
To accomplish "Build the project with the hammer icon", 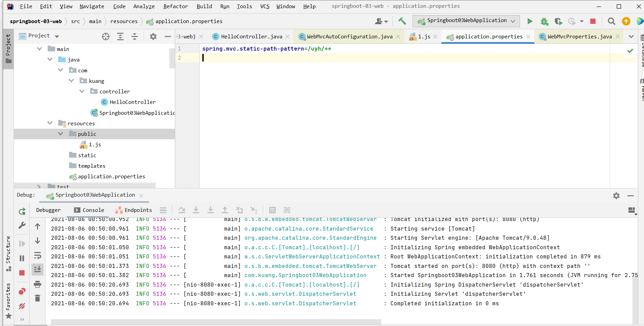I will (402, 21).
